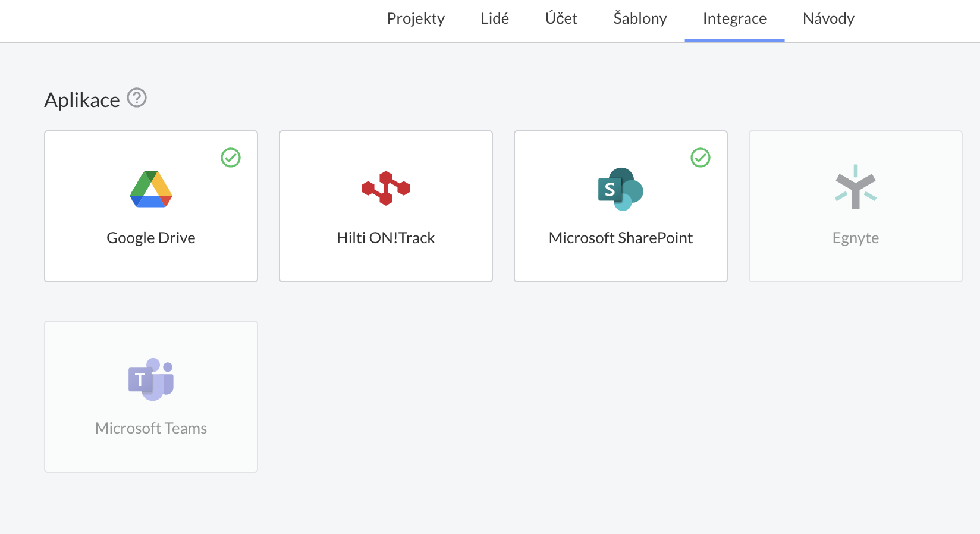Click the Microsoft SharePoint logo icon
980x534 pixels.
[x=621, y=189]
